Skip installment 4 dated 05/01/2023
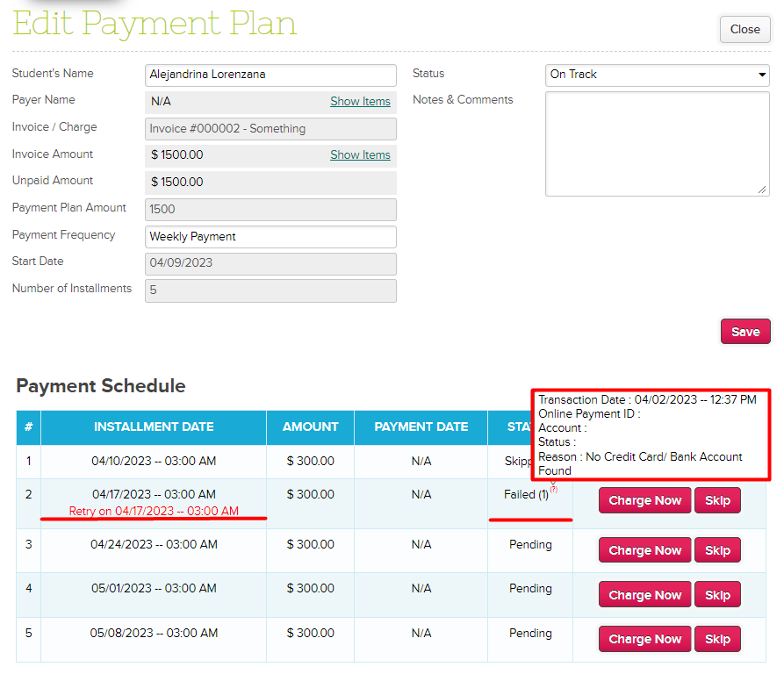 point(717,595)
